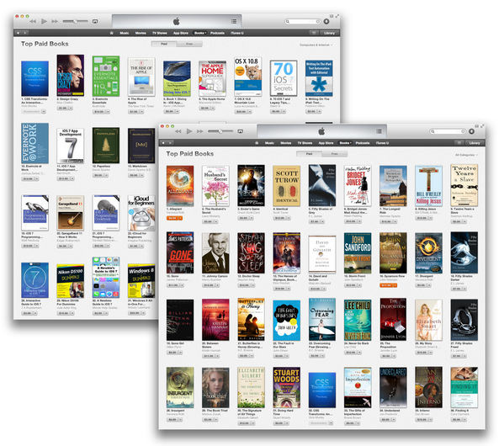Open the price dropdown arrow under Evernote Essentials
Image resolution: width=504 pixels, height=446 pixels.
point(108,112)
